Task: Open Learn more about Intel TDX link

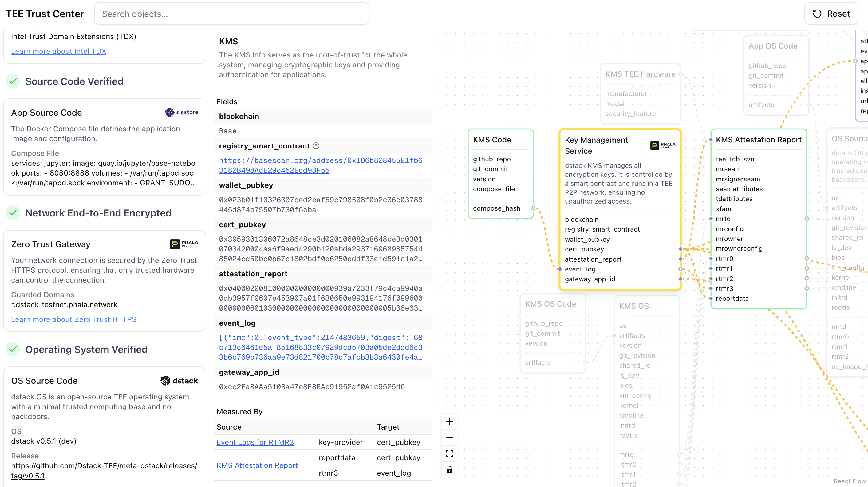Action: click(x=58, y=51)
